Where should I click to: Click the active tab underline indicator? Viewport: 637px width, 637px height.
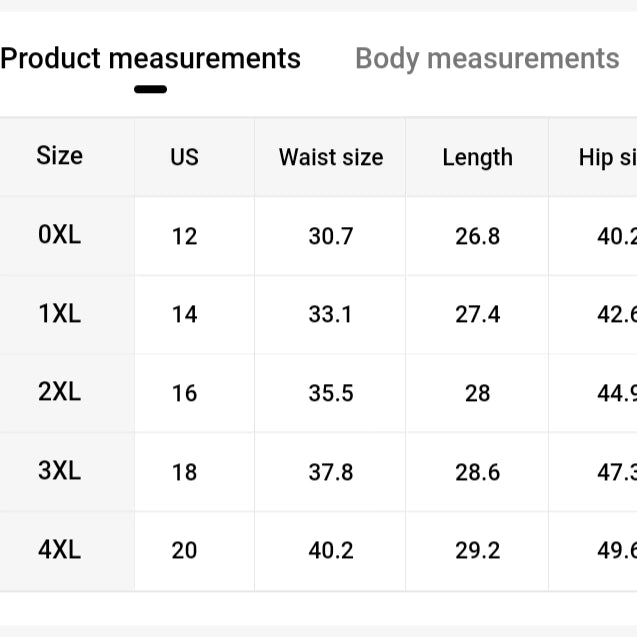(x=150, y=89)
